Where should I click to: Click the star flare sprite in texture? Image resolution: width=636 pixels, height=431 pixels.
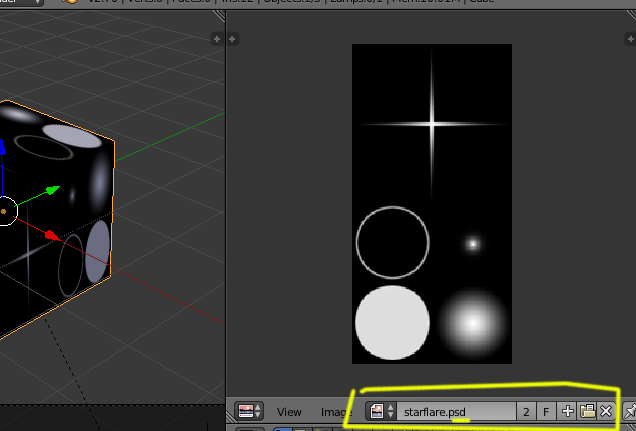pos(432,124)
